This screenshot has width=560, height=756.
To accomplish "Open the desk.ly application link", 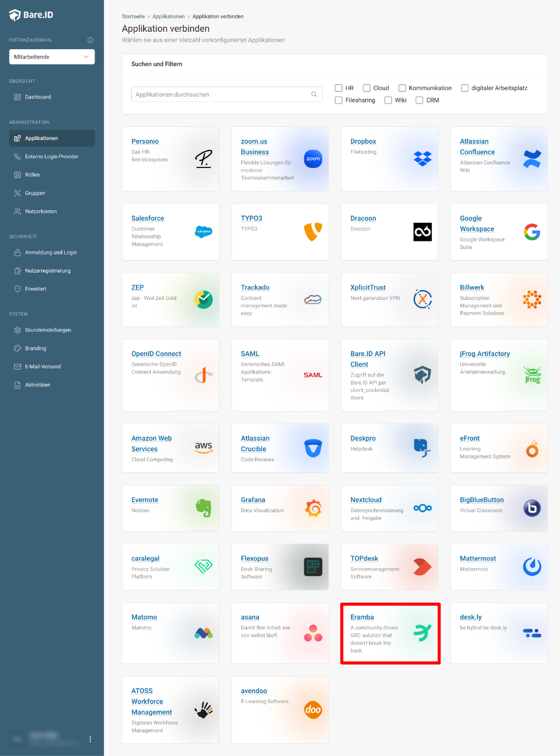I will (471, 617).
